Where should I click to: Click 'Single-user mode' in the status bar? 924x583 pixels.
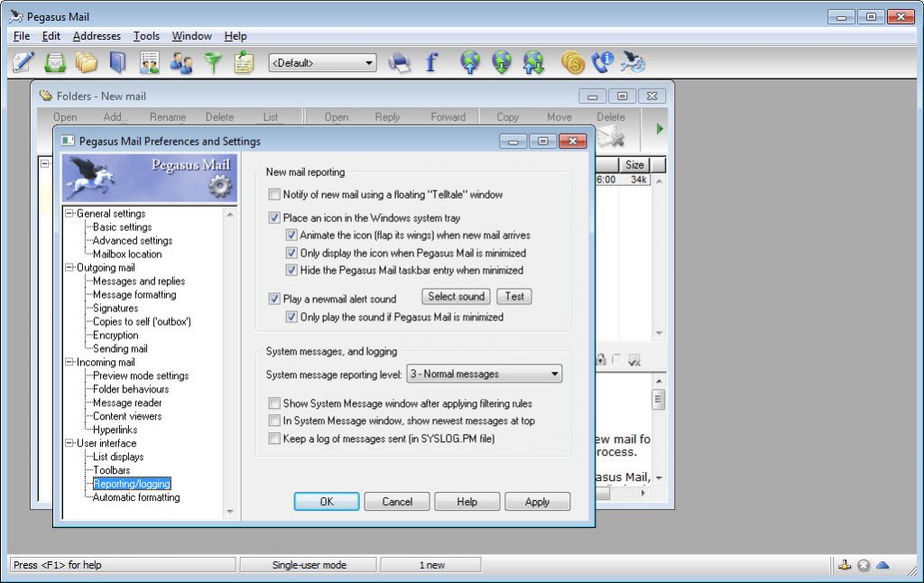pyautogui.click(x=310, y=565)
